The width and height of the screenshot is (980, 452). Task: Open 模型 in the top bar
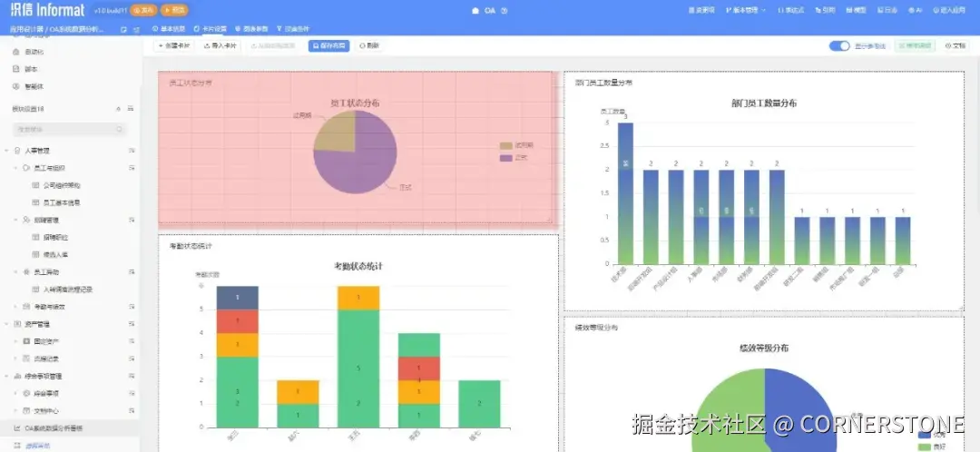pyautogui.click(x=857, y=10)
